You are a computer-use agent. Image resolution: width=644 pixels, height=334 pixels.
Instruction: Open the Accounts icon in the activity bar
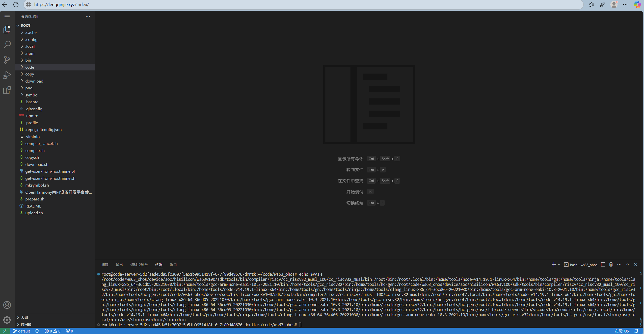[x=7, y=305]
